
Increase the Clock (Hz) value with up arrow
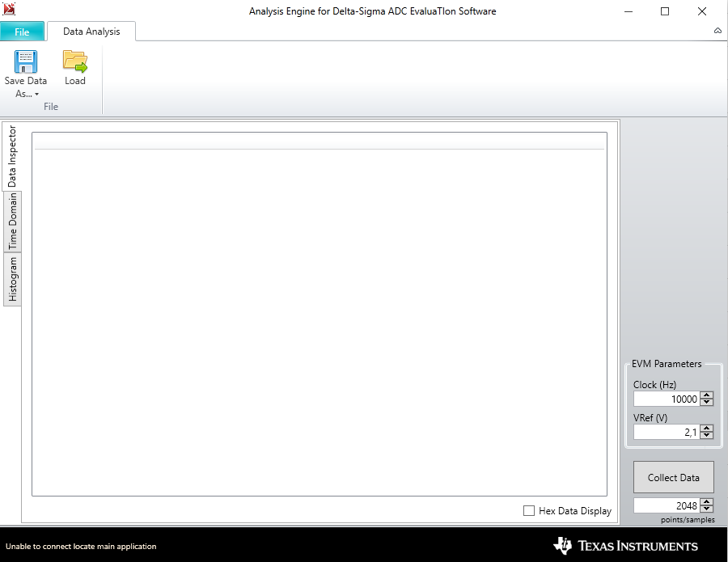point(707,395)
